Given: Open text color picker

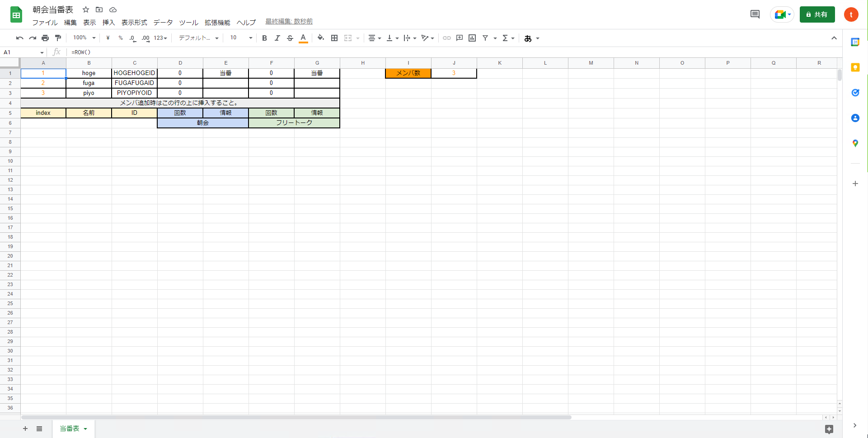Looking at the screenshot, I should [x=303, y=38].
